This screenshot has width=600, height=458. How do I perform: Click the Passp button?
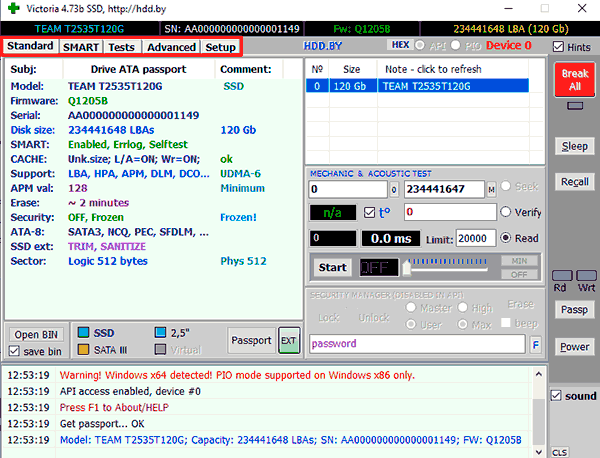click(x=575, y=309)
